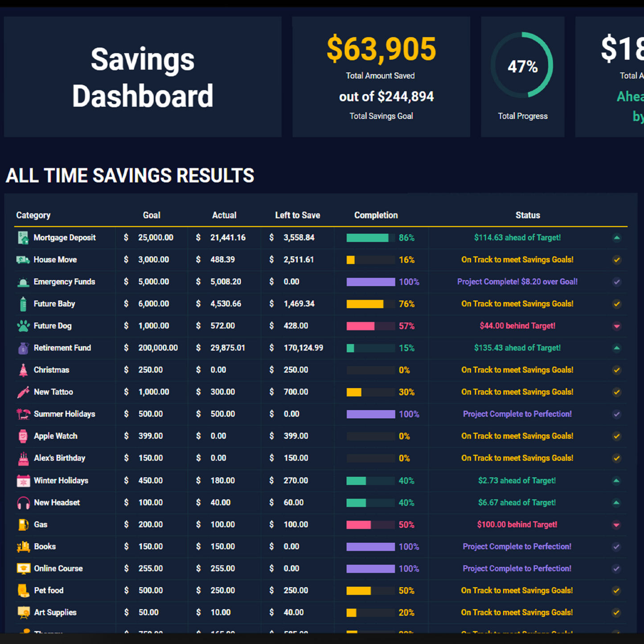Viewport: 644px width, 644px height.
Task: Select the Left to Save column header
Action: [298, 215]
